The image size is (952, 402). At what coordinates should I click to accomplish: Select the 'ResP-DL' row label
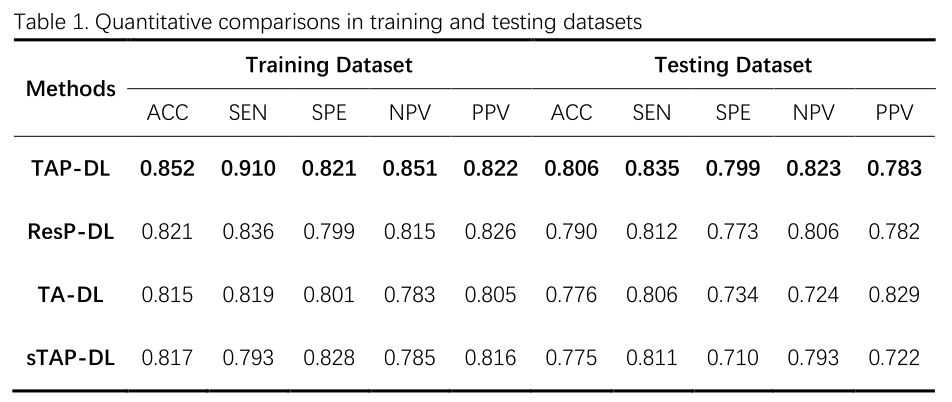coord(71,232)
